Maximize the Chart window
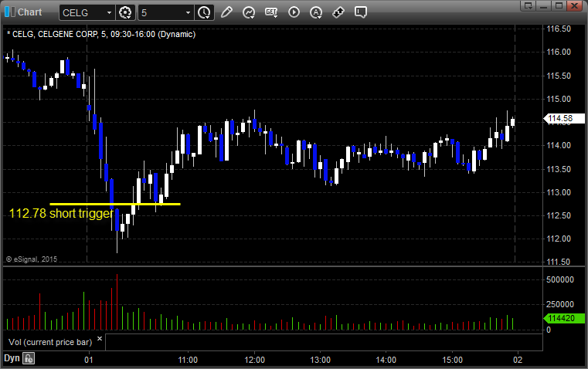Image resolution: width=588 pixels, height=369 pixels. tap(559, 5)
